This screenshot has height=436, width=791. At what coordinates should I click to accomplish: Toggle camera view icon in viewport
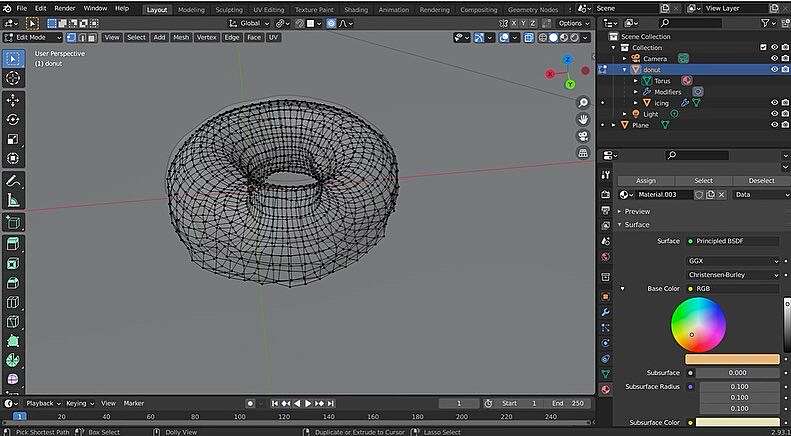coord(583,136)
